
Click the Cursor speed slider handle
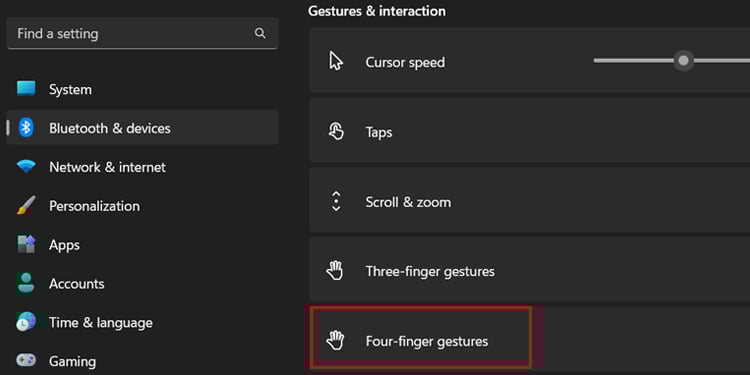point(684,60)
